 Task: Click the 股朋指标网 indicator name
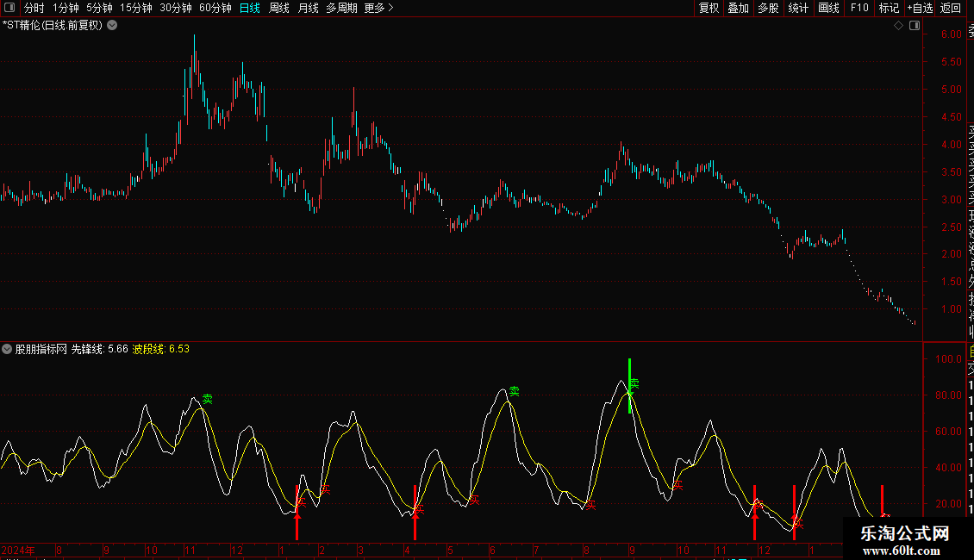pos(41,349)
